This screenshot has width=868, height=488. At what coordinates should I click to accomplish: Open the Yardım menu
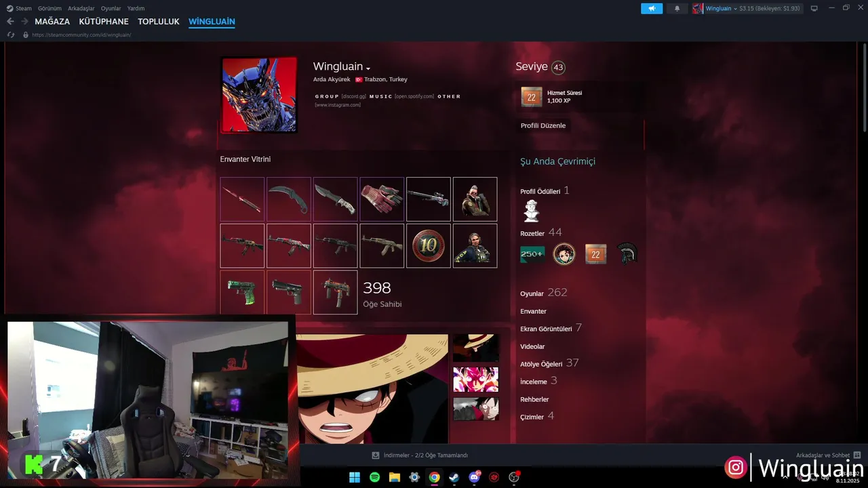tap(136, 8)
